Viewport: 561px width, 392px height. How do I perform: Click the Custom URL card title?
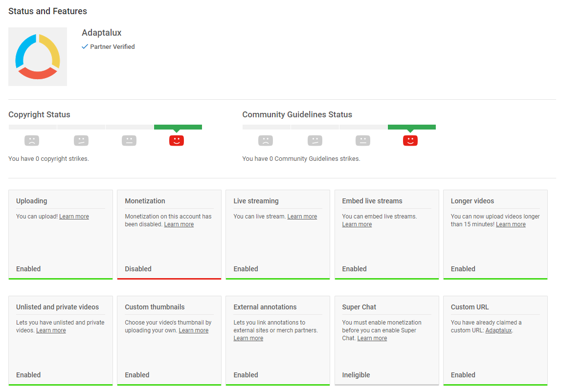(x=470, y=307)
